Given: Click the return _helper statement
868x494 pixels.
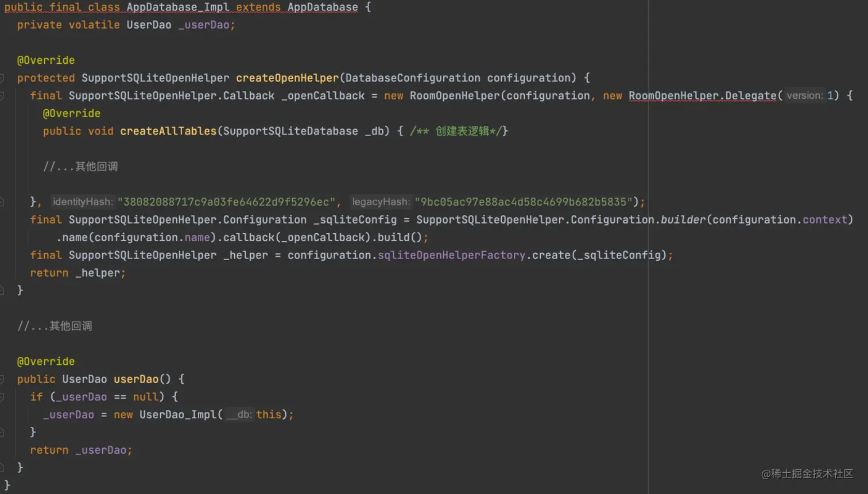Looking at the screenshot, I should (77, 273).
